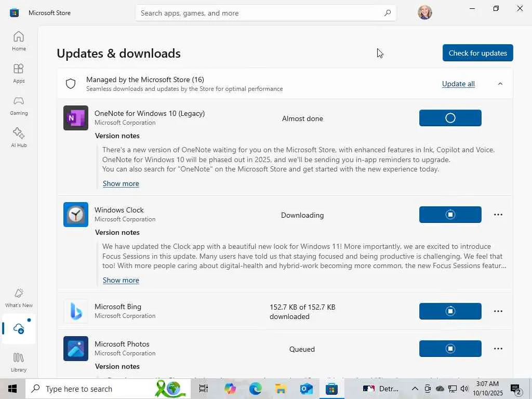Open more options for Microsoft Photos

click(498, 349)
